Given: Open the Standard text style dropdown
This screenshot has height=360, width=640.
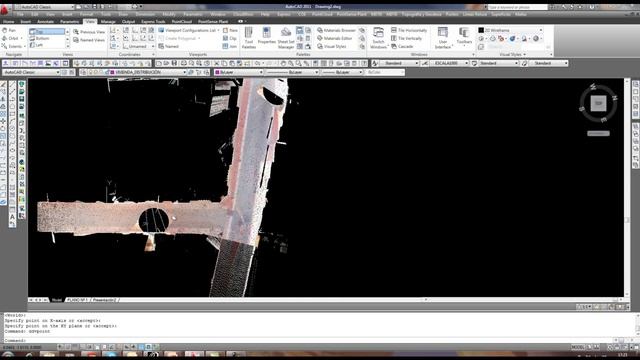Looking at the screenshot, I should 398,63.
